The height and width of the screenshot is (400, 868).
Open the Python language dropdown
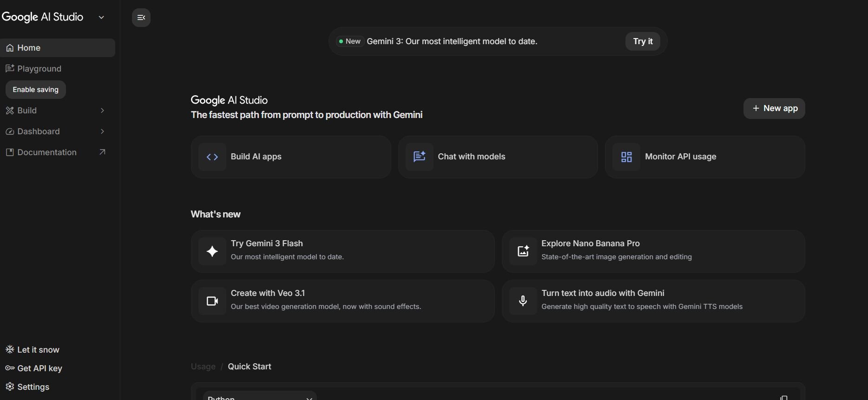pyautogui.click(x=260, y=396)
